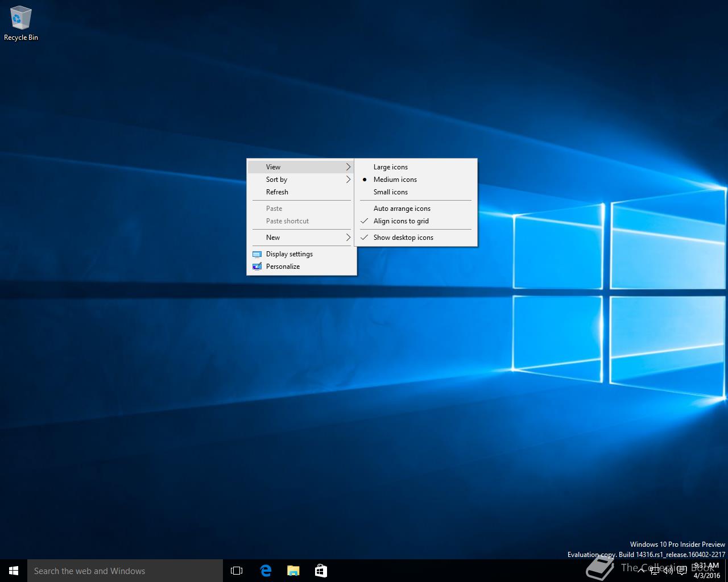Click the Show desktop sliver at taskbar end

726,571
